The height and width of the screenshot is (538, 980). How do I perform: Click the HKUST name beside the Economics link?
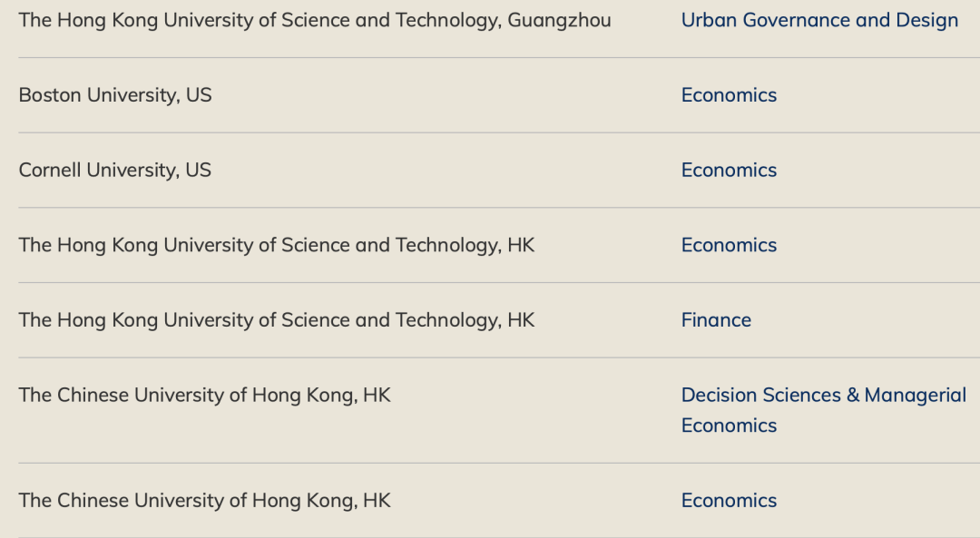tap(277, 245)
